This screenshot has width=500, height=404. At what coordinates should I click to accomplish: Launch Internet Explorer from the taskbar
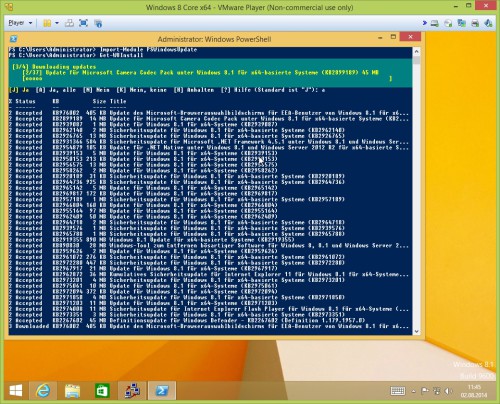[43, 390]
